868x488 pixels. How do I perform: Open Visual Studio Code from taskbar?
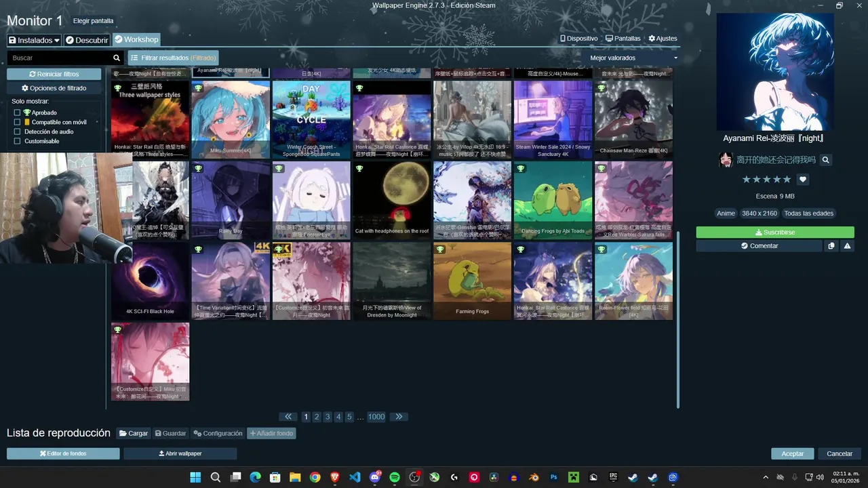pos(355,477)
